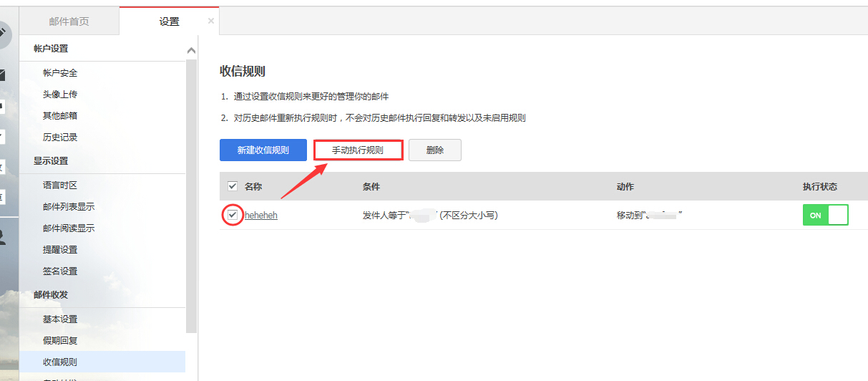Viewport: 868px width, 381px height.
Task: Click the 删除 button
Action: [x=434, y=150]
